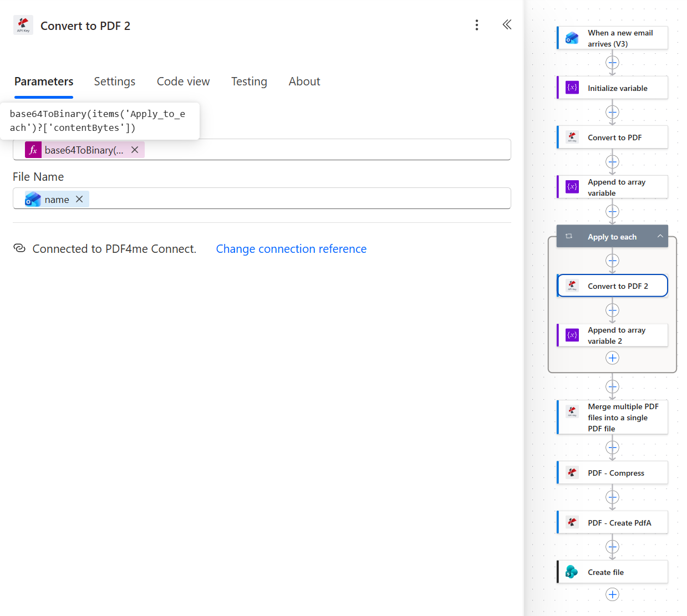This screenshot has height=616, width=687.
Task: Click Change connection reference link
Action: pyautogui.click(x=291, y=249)
